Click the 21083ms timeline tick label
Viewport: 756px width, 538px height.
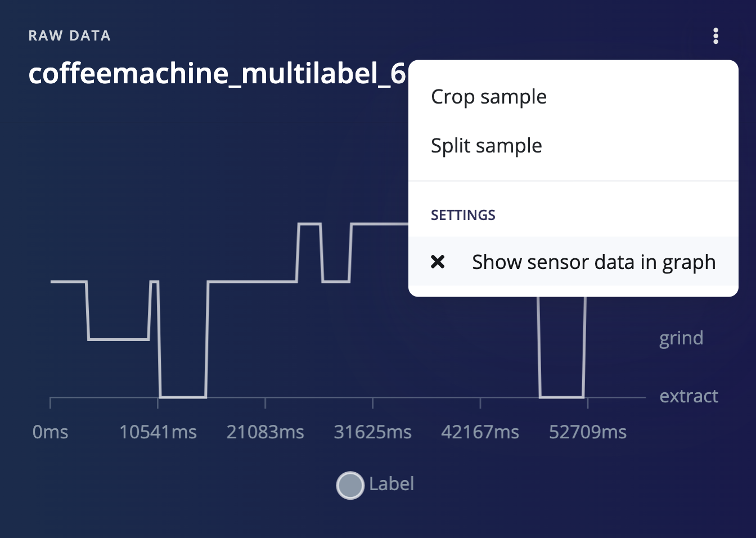(265, 432)
